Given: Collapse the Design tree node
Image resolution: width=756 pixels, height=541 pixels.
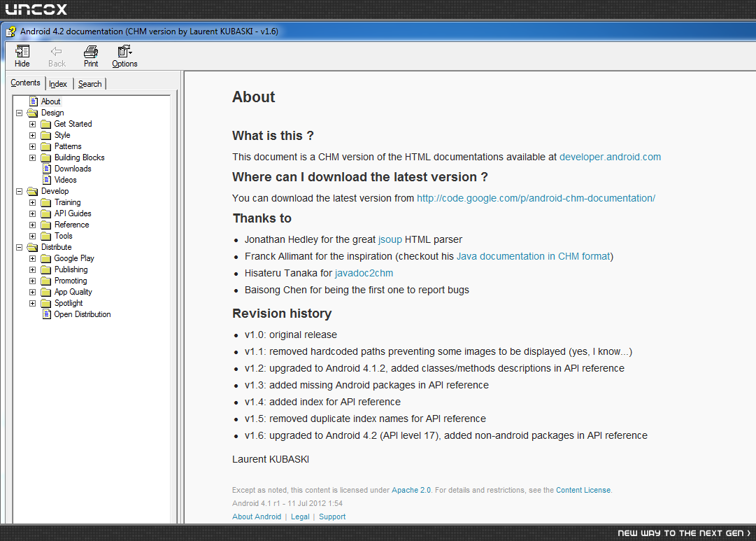Looking at the screenshot, I should click(x=20, y=113).
